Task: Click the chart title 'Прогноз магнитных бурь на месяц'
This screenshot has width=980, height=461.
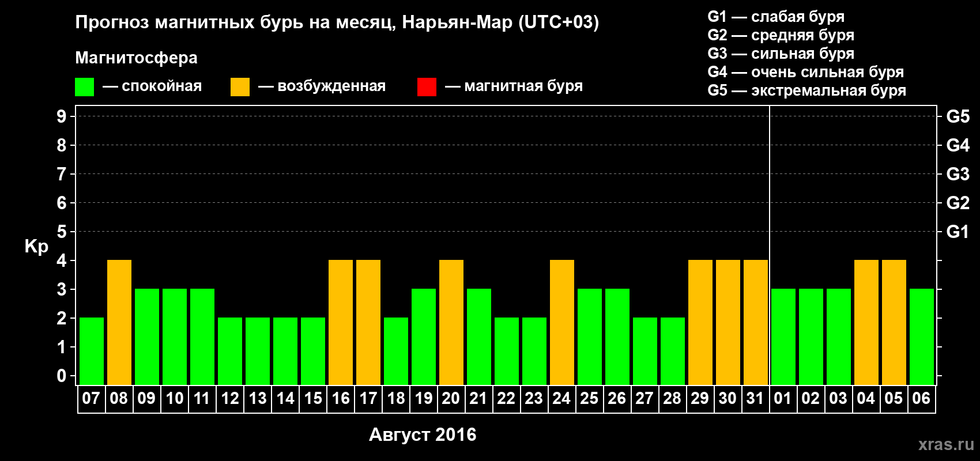Action: point(235,22)
